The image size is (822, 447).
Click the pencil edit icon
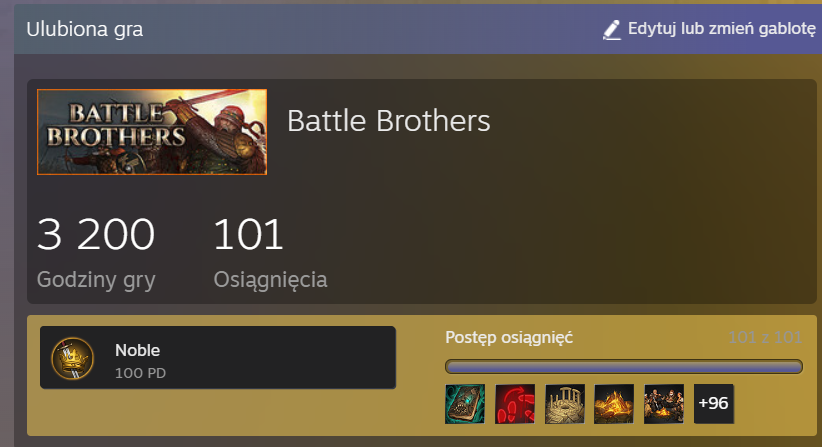pyautogui.click(x=611, y=30)
